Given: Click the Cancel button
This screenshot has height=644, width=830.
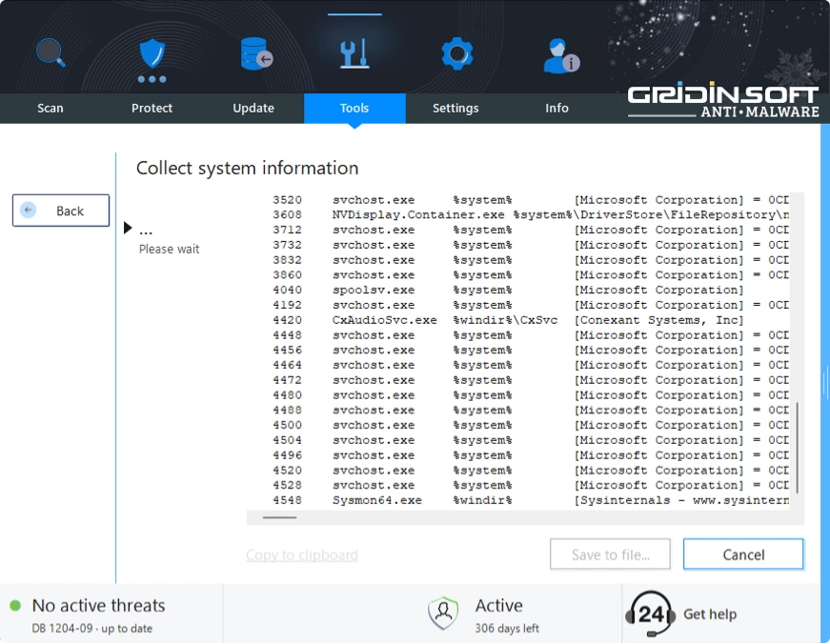Looking at the screenshot, I should [x=743, y=554].
